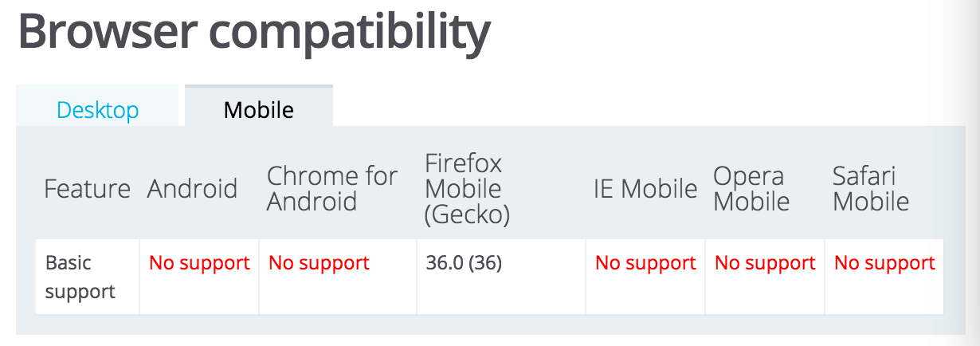The height and width of the screenshot is (346, 980).
Task: Click the Basic support row label
Action: [x=80, y=277]
